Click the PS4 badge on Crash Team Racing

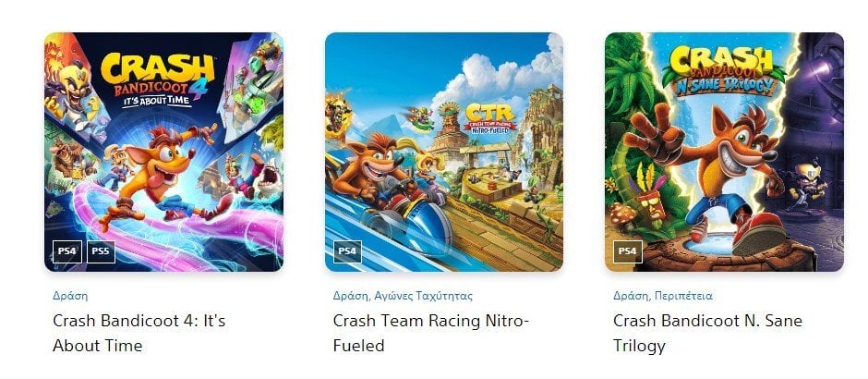pyautogui.click(x=347, y=251)
